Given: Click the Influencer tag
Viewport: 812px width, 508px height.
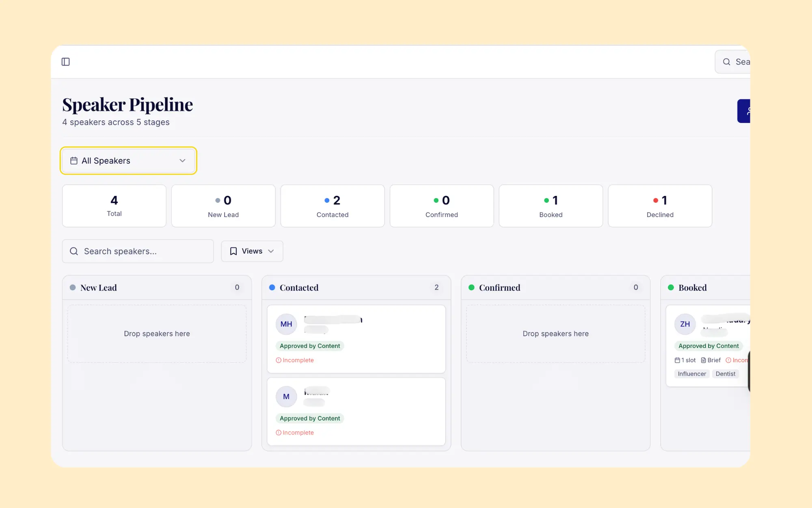Looking at the screenshot, I should click(x=692, y=374).
